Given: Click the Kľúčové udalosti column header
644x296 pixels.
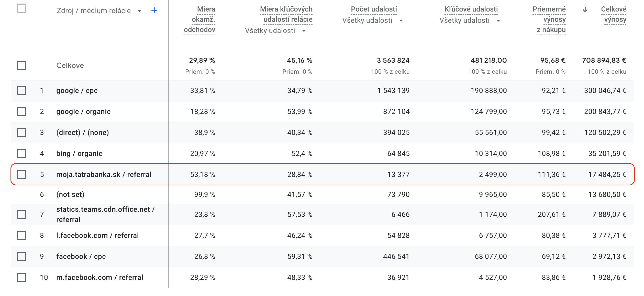Looking at the screenshot, I should click(471, 9).
